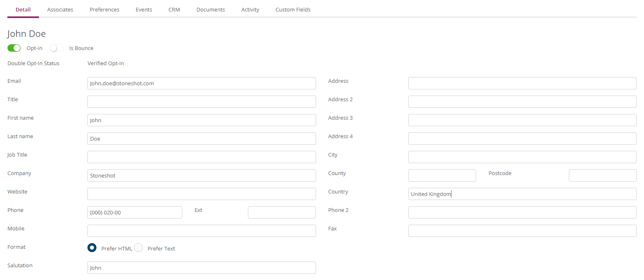Focus the Job Title input
Viewport: 644px width, 280px height.
click(202, 157)
